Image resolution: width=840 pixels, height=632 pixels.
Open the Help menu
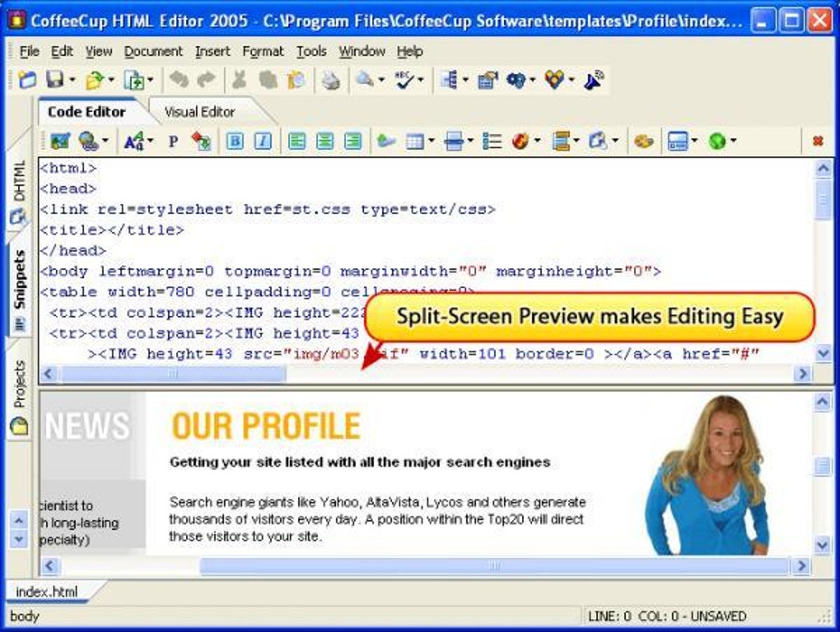pyautogui.click(x=410, y=51)
